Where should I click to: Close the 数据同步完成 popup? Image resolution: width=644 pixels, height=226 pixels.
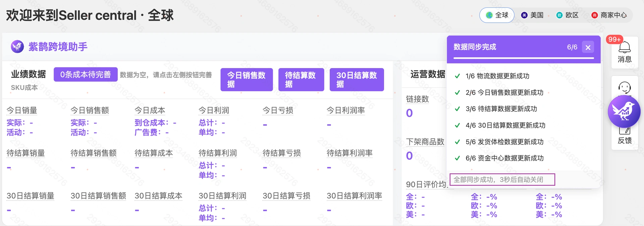click(x=588, y=47)
